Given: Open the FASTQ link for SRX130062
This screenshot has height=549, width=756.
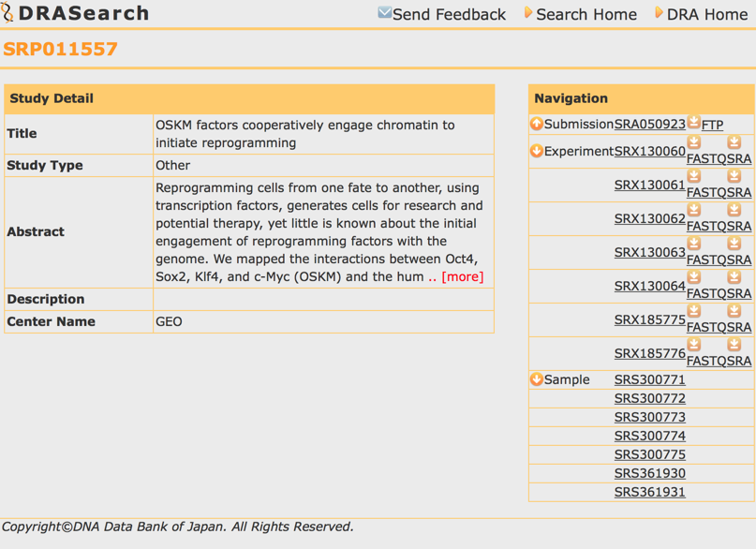Looking at the screenshot, I should (707, 226).
